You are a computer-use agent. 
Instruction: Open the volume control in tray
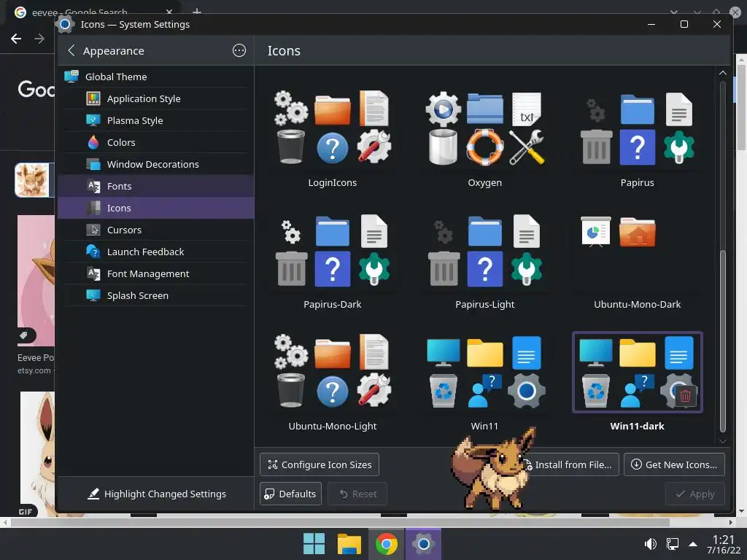pyautogui.click(x=650, y=544)
